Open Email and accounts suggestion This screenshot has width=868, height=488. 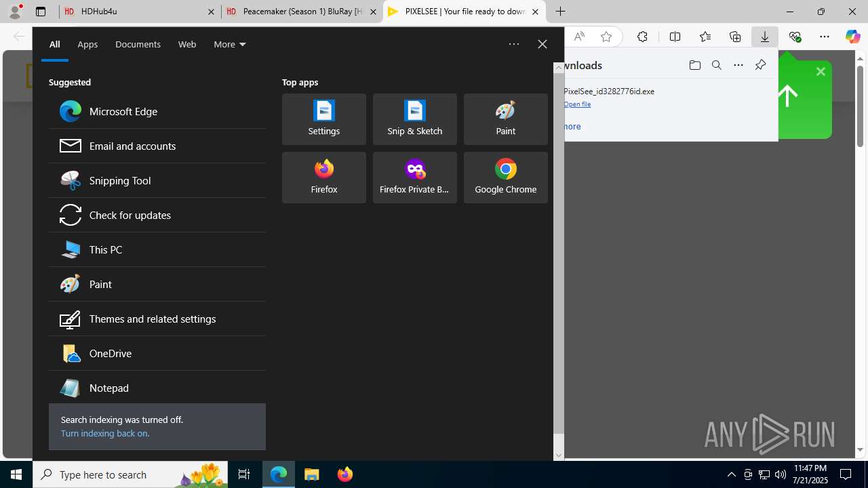[157, 146]
